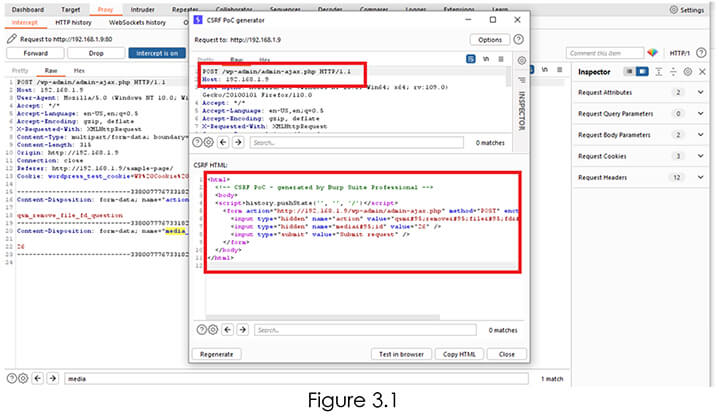Focus search field under CSRF request
719x417 pixels.
356,143
